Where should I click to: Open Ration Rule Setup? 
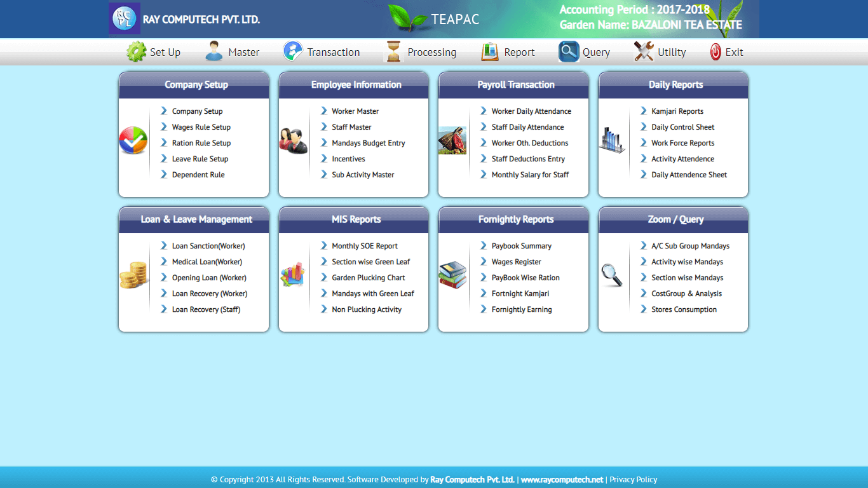pos(201,143)
